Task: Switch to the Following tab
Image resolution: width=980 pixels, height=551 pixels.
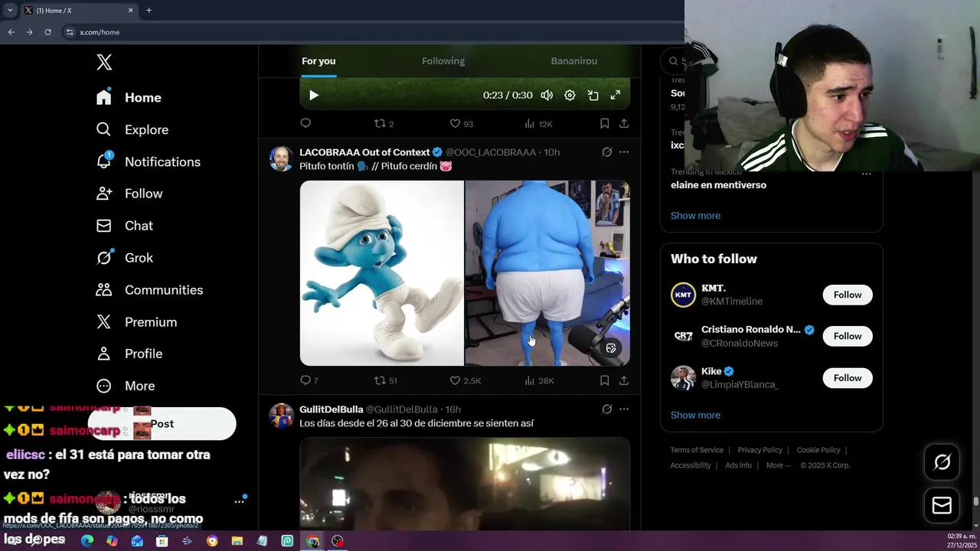Action: coord(443,61)
